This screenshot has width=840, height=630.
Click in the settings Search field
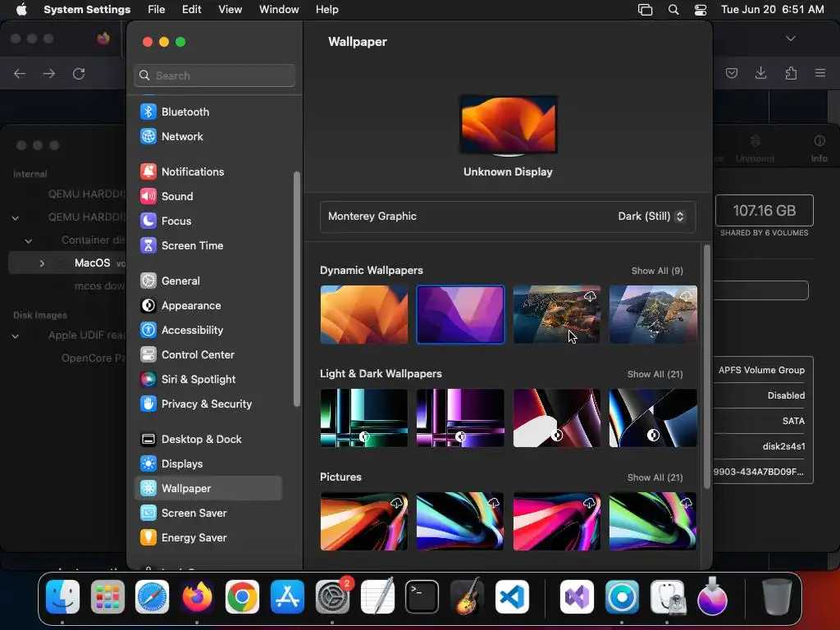coord(214,75)
